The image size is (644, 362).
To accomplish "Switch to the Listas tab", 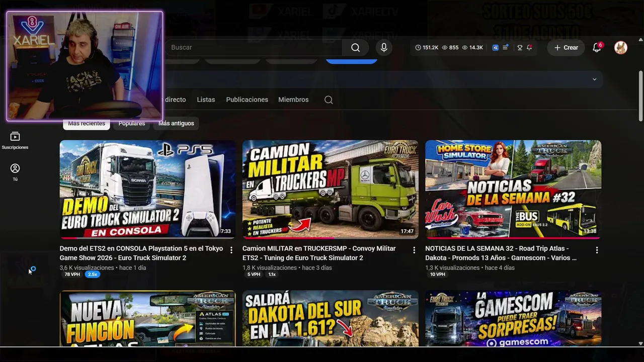I will [206, 100].
